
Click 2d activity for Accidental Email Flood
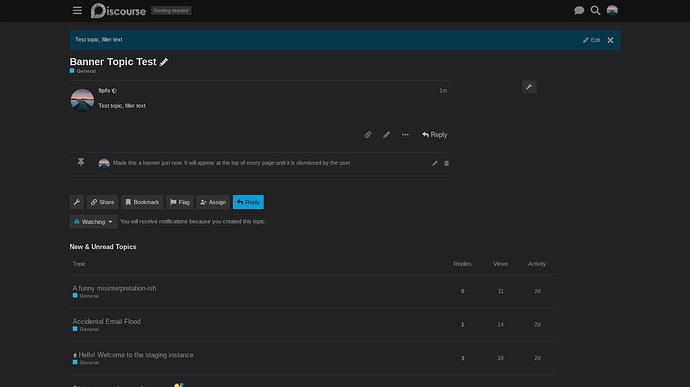pos(537,324)
